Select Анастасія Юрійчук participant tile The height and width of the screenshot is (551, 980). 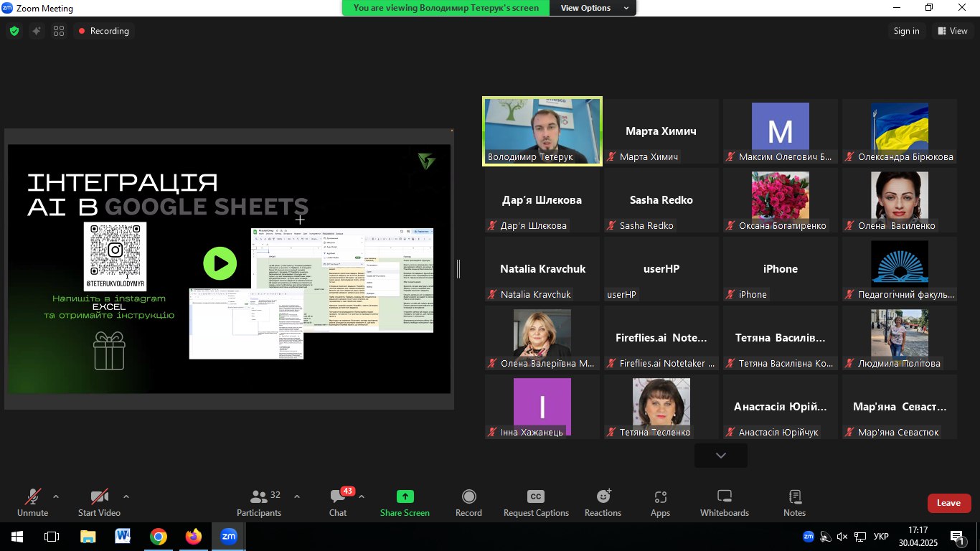pyautogui.click(x=780, y=408)
